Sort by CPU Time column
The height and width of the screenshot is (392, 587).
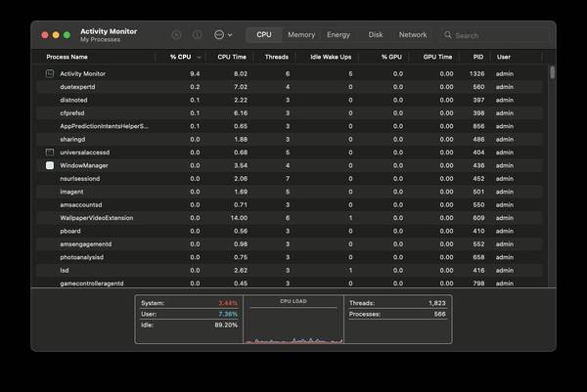tap(232, 57)
